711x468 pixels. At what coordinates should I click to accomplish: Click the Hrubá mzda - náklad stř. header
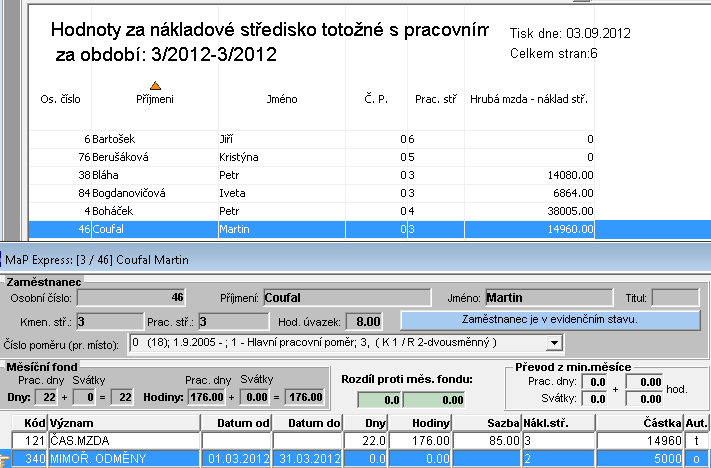(x=529, y=99)
